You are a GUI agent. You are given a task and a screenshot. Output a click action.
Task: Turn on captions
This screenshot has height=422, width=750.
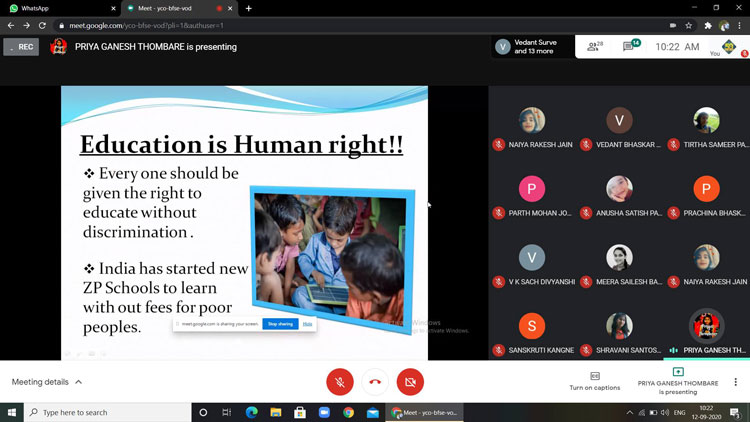pyautogui.click(x=594, y=381)
